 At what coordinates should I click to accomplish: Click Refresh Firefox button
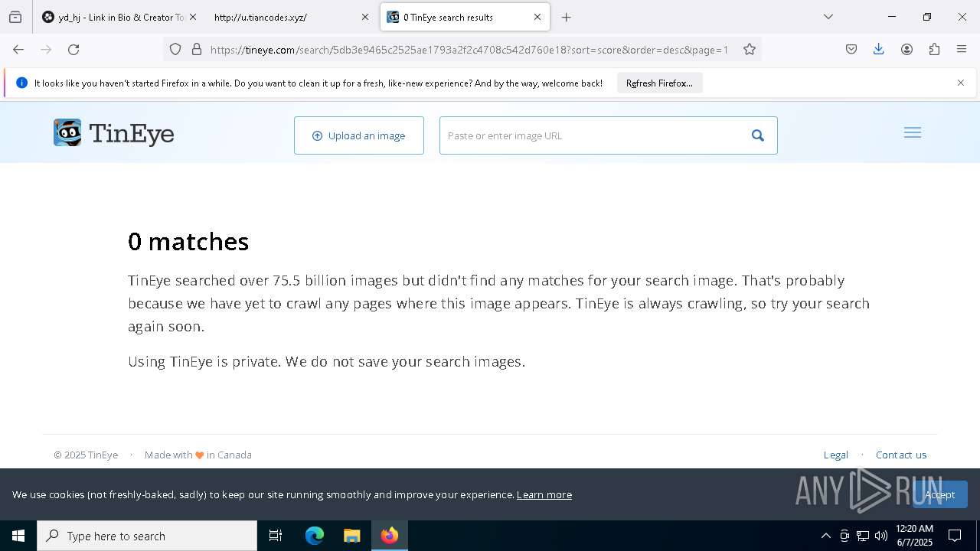click(x=659, y=83)
